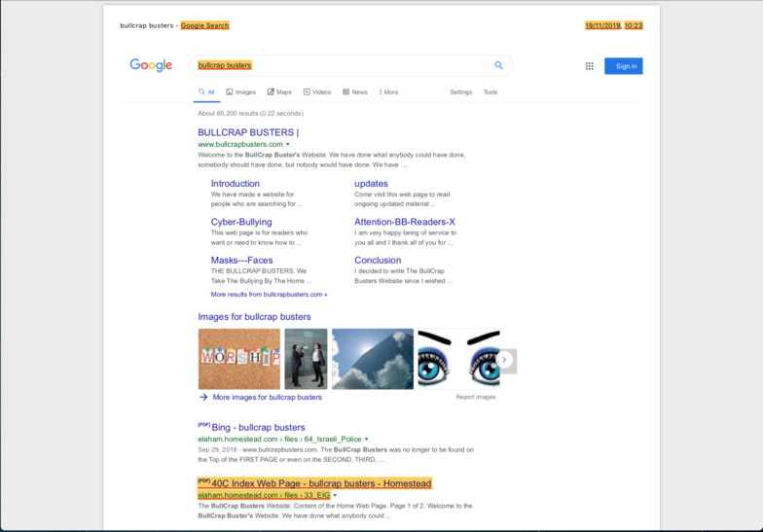This screenshot has height=532, width=763.
Task: Open the Masks---Faces sitelink
Action: pos(241,261)
